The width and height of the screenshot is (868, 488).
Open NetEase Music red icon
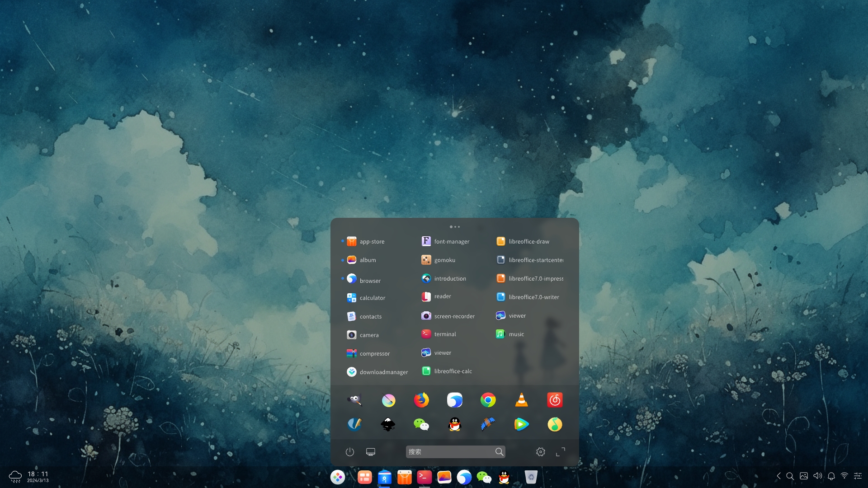point(555,400)
